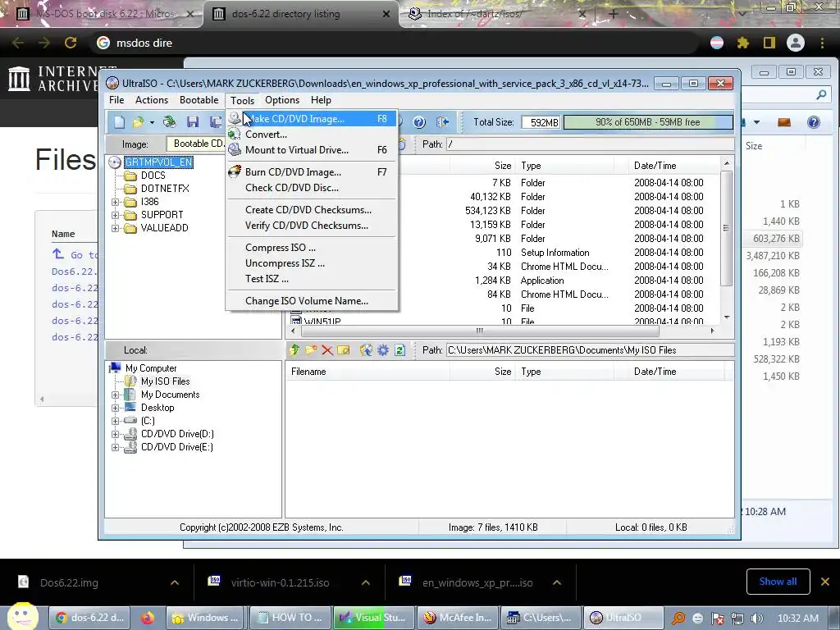Select Make CD/DVD Image menu entry
The height and width of the screenshot is (630, 840).
click(x=311, y=119)
